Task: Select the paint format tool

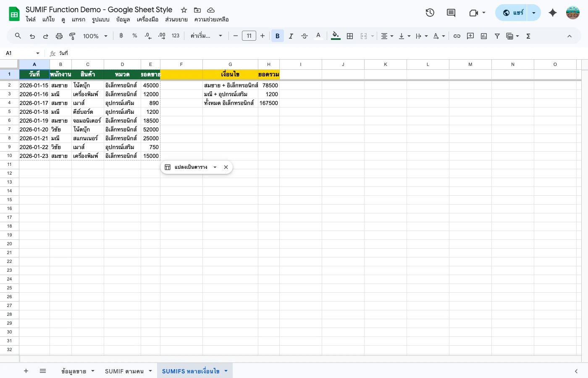Action: (72, 36)
